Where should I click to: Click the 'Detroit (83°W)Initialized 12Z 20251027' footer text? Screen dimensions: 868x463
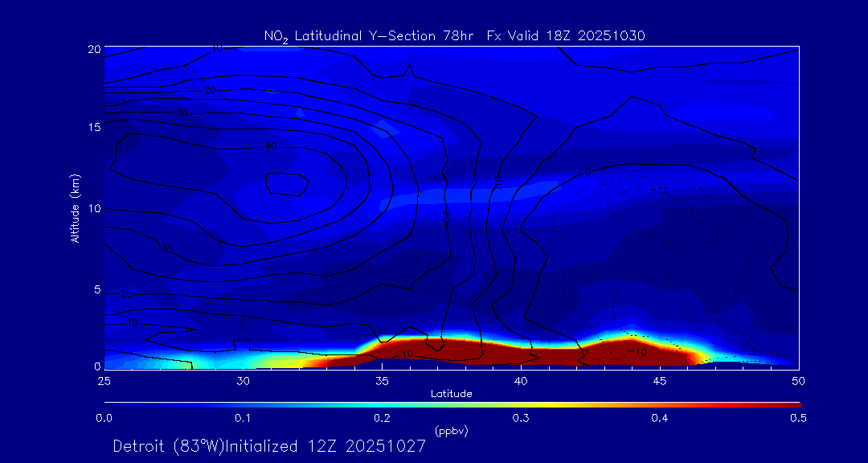click(269, 446)
